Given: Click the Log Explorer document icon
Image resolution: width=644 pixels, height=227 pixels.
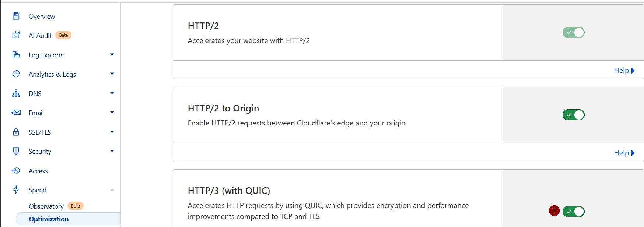Looking at the screenshot, I should pyautogui.click(x=16, y=55).
